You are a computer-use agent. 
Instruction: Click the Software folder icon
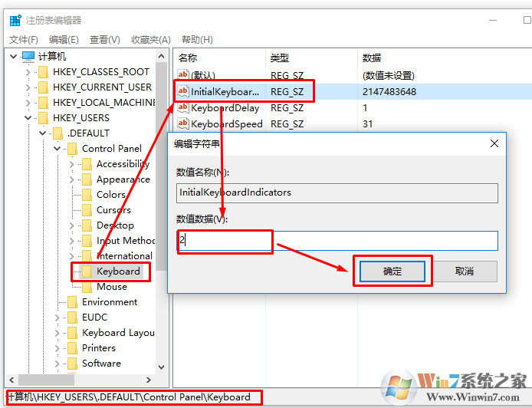click(x=72, y=364)
